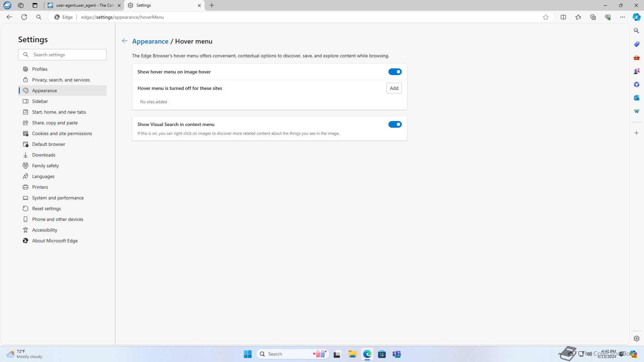Open the Workspaces icon

point(21,5)
